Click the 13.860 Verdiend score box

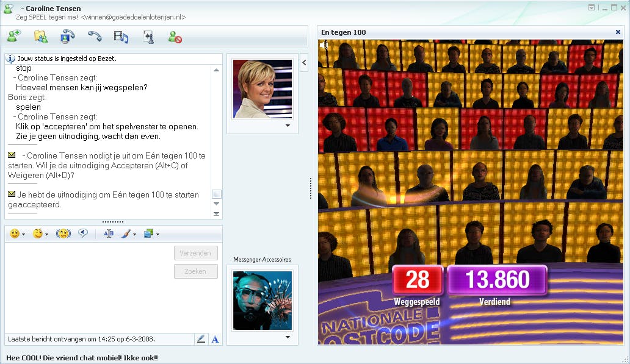pos(498,280)
